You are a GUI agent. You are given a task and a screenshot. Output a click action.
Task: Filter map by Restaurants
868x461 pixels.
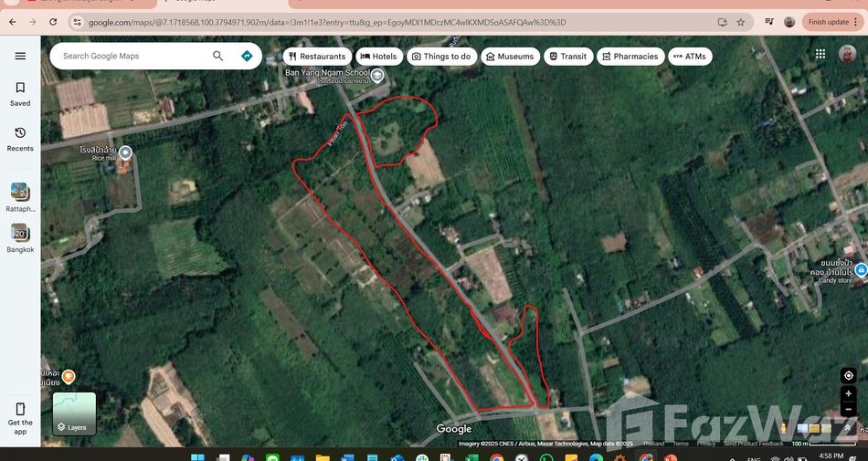316,57
